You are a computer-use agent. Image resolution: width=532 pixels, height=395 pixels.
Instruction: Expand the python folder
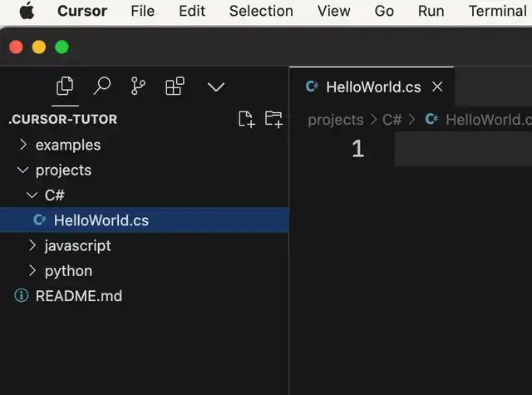click(68, 270)
